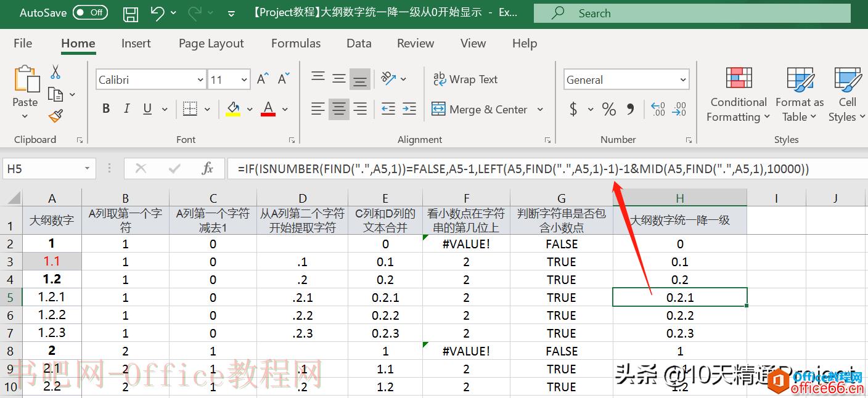
Task: Click the Merge & Center button
Action: point(480,110)
